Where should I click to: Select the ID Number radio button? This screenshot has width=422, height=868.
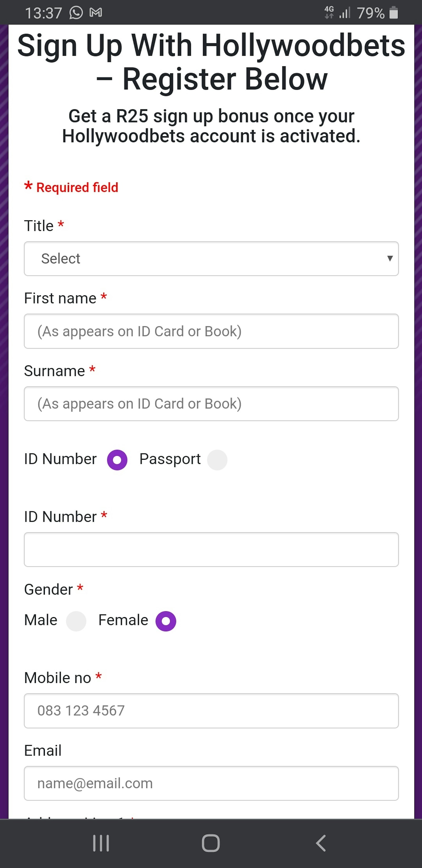117,460
